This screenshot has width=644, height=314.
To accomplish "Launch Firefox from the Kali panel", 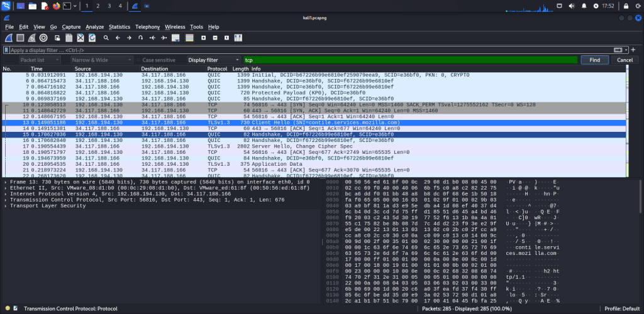I will tap(56, 6).
